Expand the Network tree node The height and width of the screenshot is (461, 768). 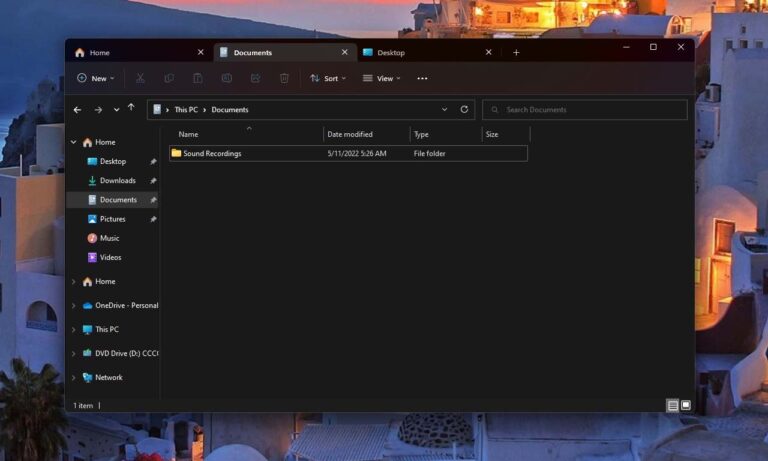73,378
